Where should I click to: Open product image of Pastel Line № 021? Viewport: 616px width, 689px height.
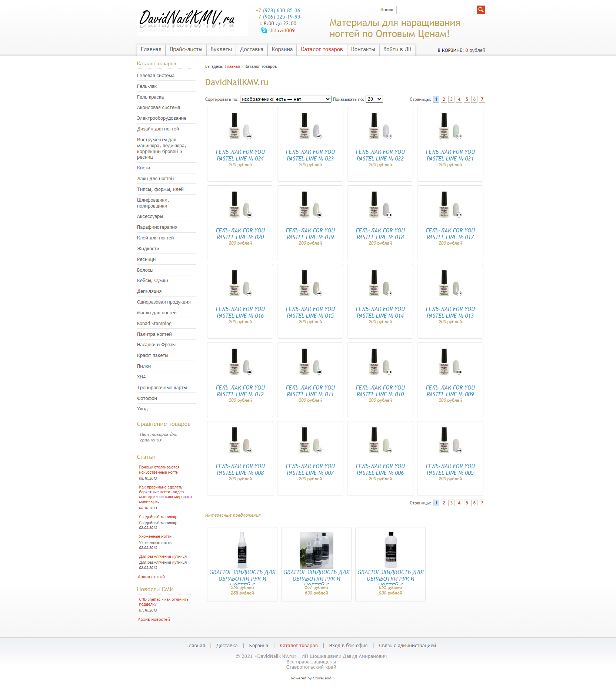[450, 126]
